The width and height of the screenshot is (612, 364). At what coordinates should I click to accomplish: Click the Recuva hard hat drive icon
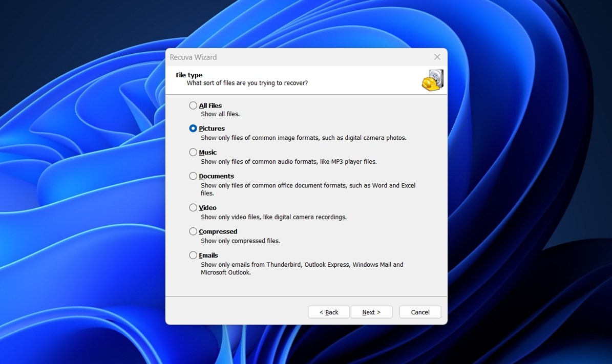[x=433, y=80]
